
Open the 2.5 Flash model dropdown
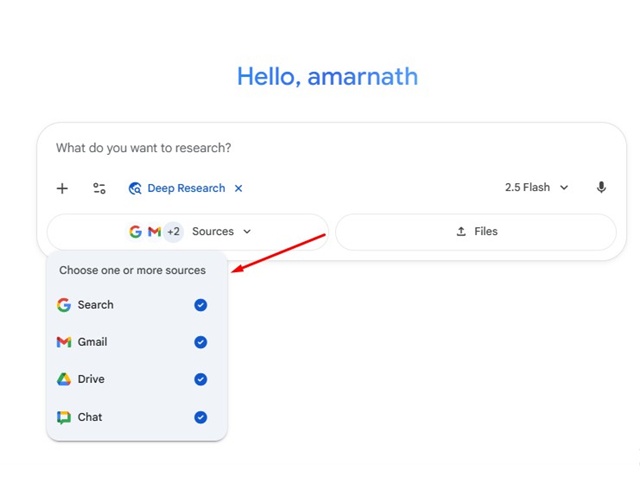point(537,188)
